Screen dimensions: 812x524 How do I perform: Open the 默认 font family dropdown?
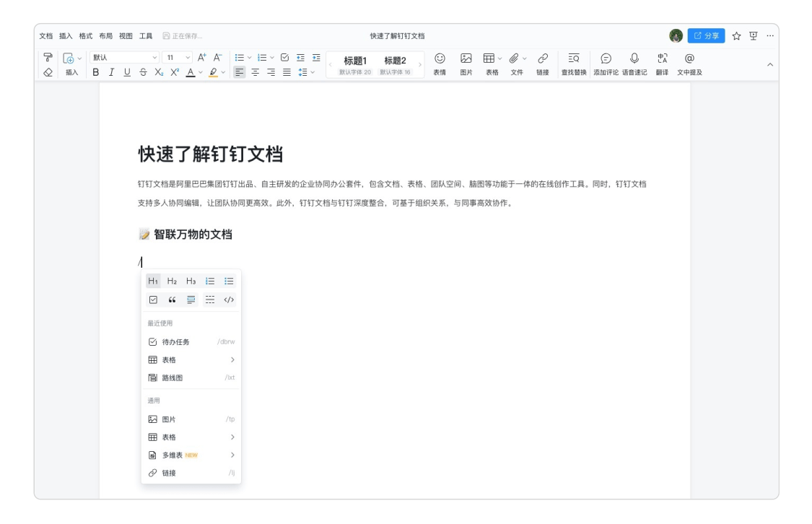click(124, 58)
